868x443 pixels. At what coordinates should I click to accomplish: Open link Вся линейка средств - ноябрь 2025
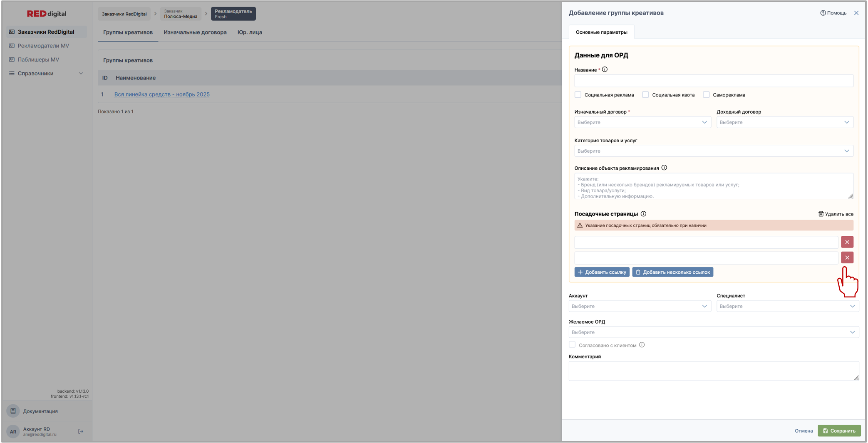pos(162,94)
